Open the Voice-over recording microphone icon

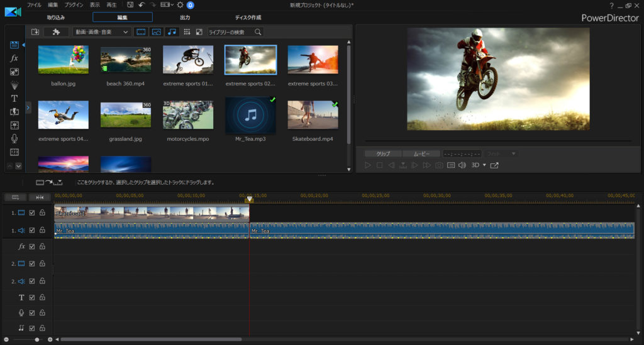coord(14,139)
